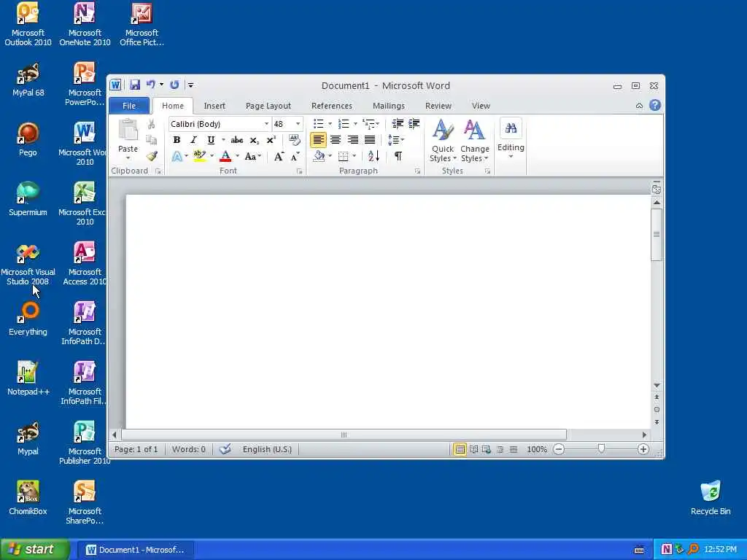The image size is (747, 560).
Task: Click the Words: 0 status indicator
Action: [189, 449]
